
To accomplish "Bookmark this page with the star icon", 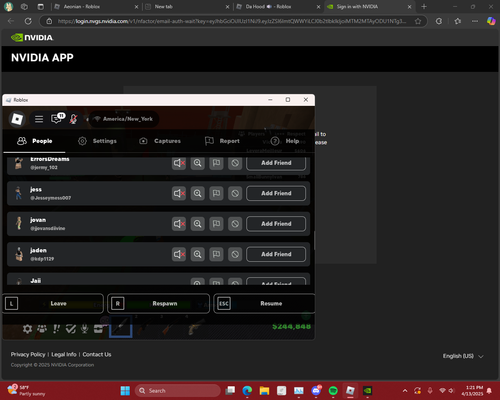I will (x=418, y=21).
